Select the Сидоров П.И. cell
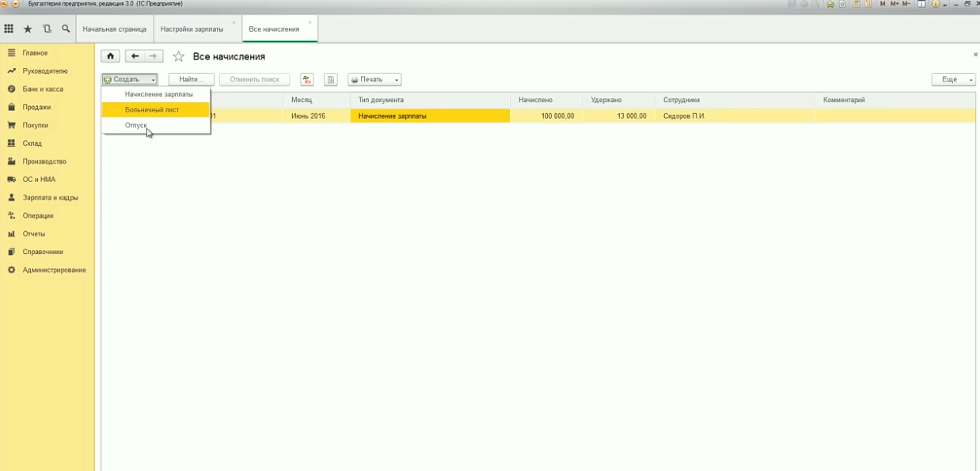 735,116
